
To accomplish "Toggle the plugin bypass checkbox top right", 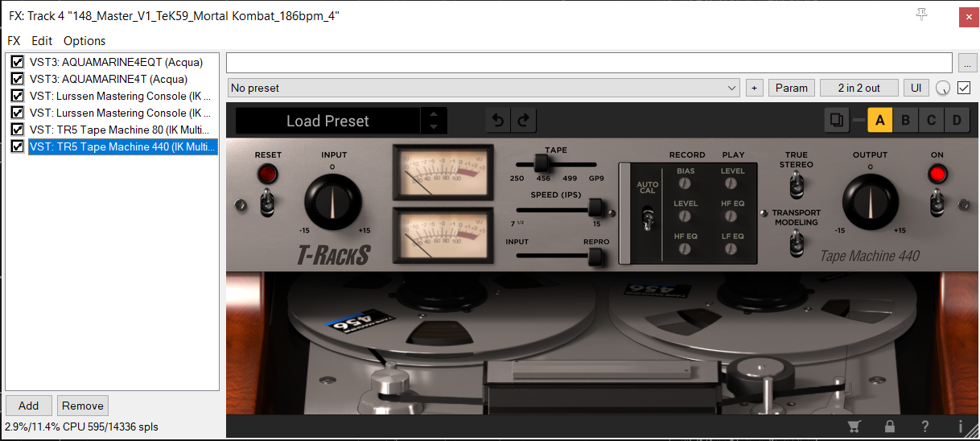I will tap(964, 88).
